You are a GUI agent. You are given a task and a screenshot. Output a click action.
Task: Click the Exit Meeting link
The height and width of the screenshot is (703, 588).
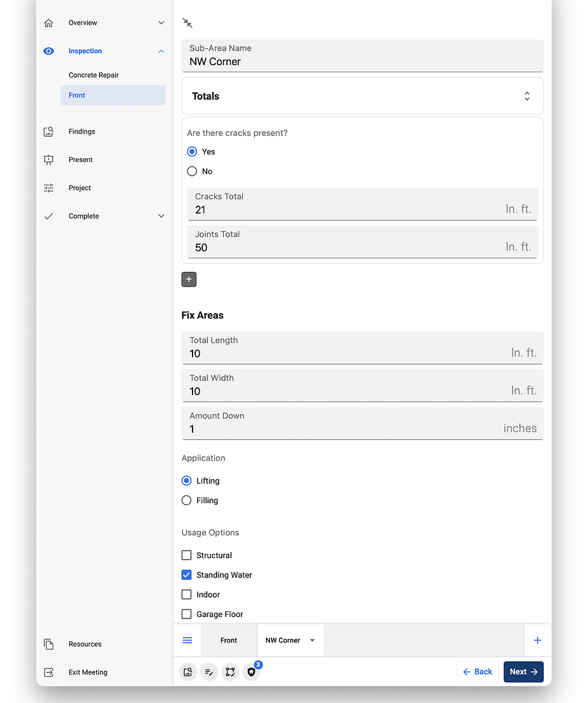point(88,672)
